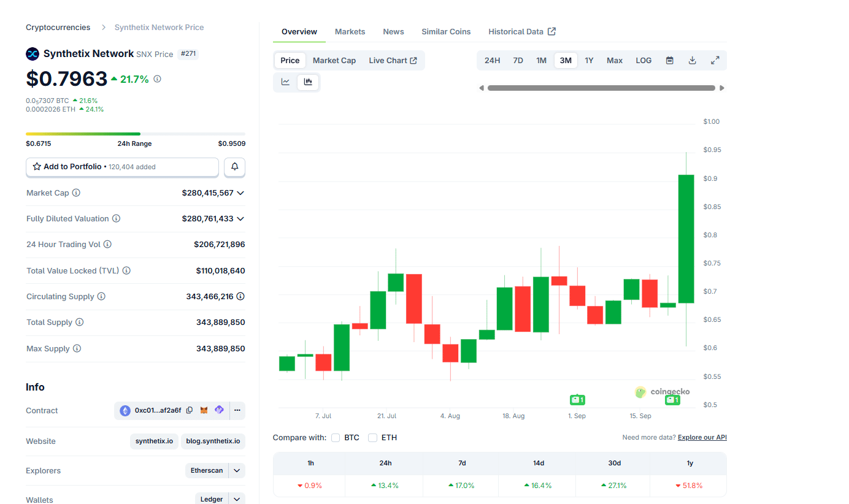Click the info icon beside the 21.7% price change
The width and height of the screenshot is (849, 504).
pos(158,79)
